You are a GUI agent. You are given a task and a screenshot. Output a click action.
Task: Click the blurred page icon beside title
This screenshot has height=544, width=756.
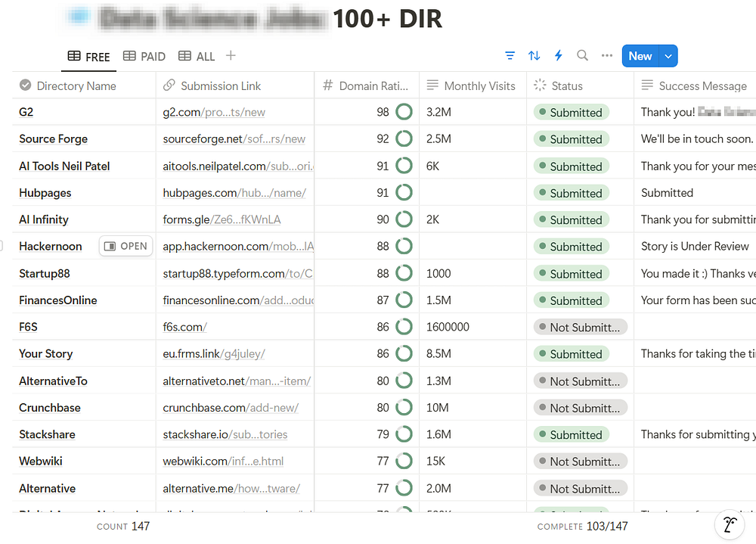[x=79, y=17]
